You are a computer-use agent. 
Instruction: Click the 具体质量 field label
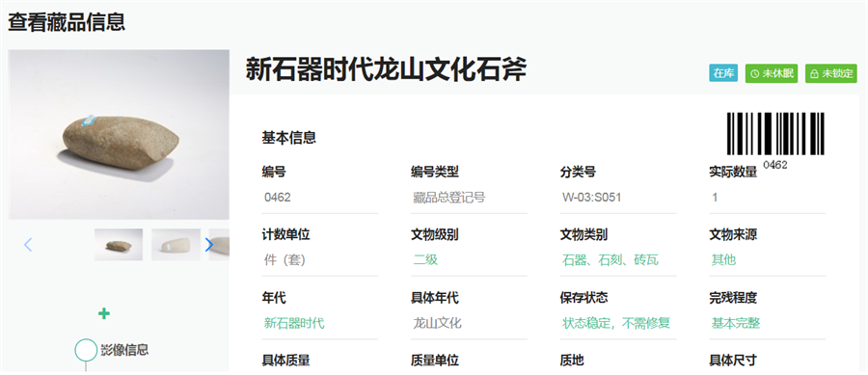285,361
